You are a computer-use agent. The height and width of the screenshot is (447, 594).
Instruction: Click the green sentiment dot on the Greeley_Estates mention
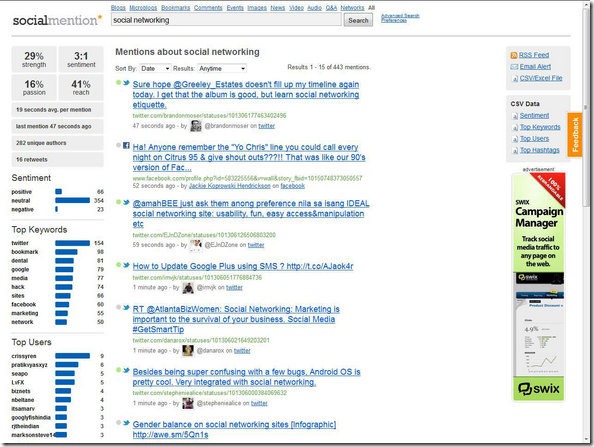click(x=119, y=82)
